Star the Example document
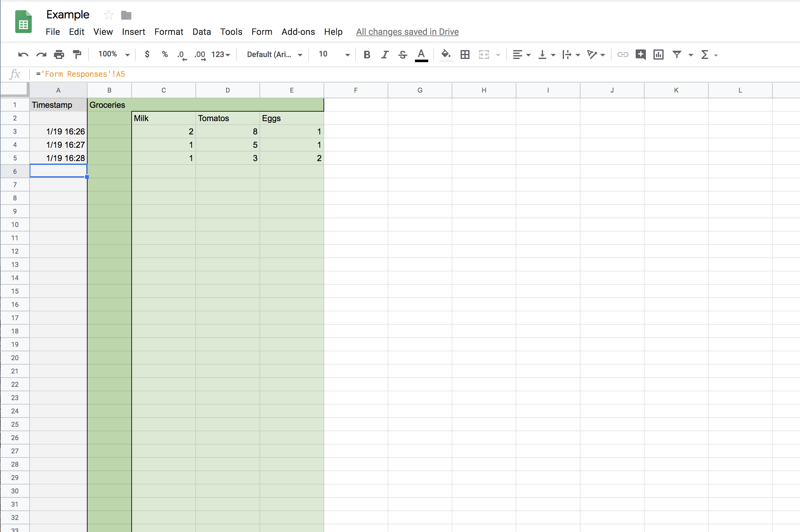The image size is (800, 532). click(x=108, y=15)
